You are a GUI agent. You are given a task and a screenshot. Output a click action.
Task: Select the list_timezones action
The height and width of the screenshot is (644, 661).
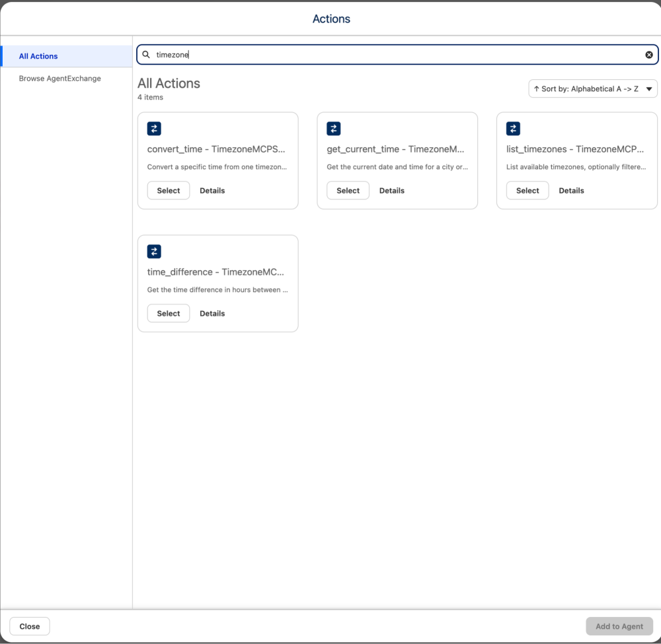tap(527, 190)
